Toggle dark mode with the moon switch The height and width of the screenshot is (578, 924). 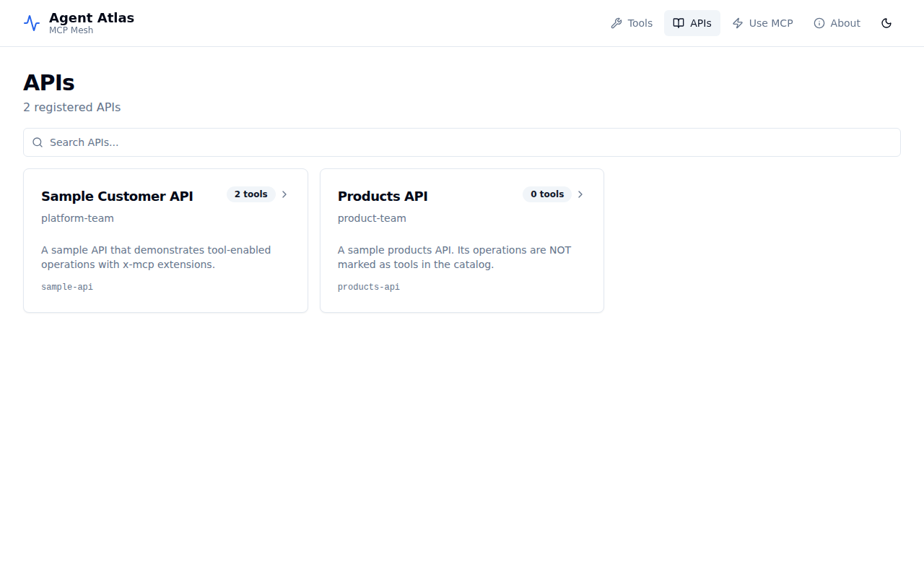click(x=886, y=22)
